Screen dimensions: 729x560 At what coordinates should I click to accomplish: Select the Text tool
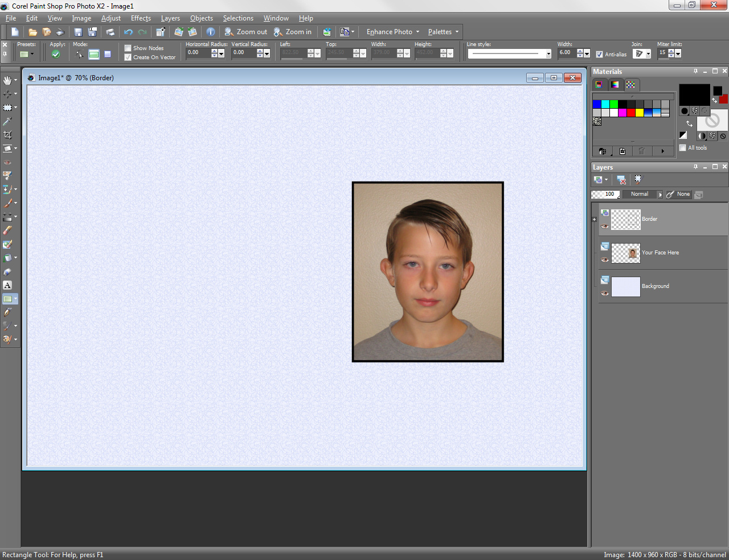[7, 285]
